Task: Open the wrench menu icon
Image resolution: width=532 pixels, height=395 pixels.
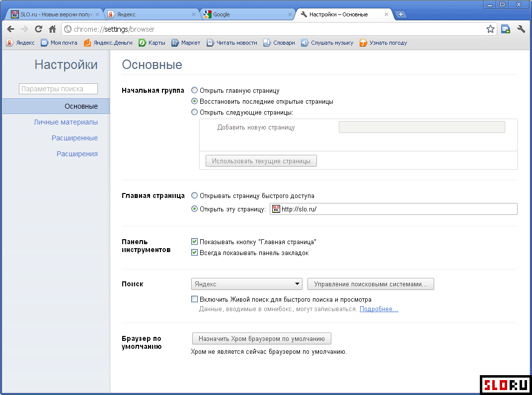Action: (521, 29)
